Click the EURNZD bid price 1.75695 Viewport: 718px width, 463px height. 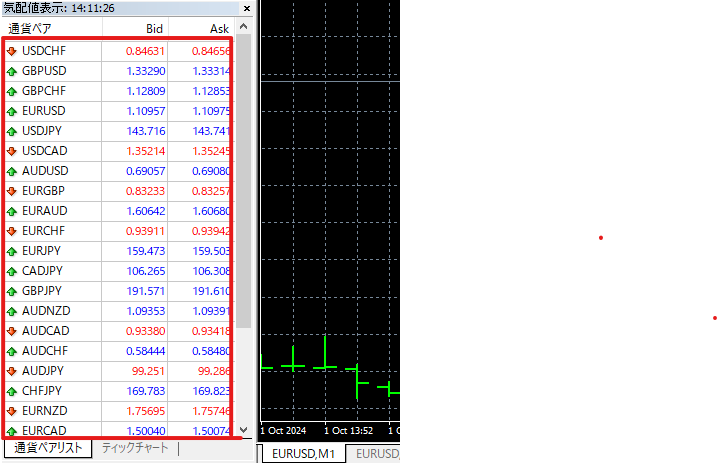(146, 411)
